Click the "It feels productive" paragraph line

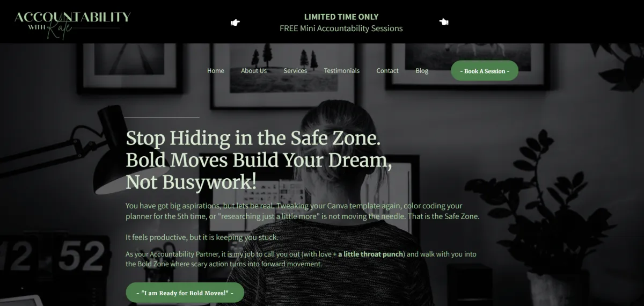coord(202,237)
